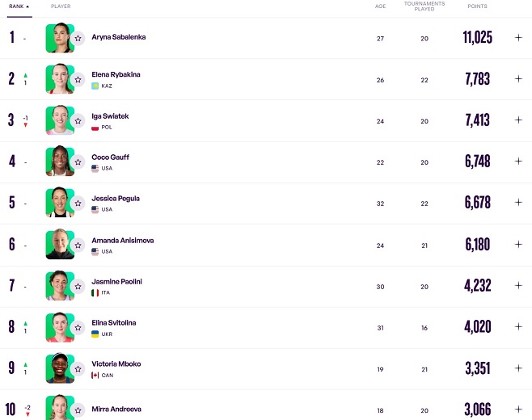Open Victoria Mboko's player profile link
Image resolution: width=532 pixels, height=420 pixels.
click(x=116, y=363)
